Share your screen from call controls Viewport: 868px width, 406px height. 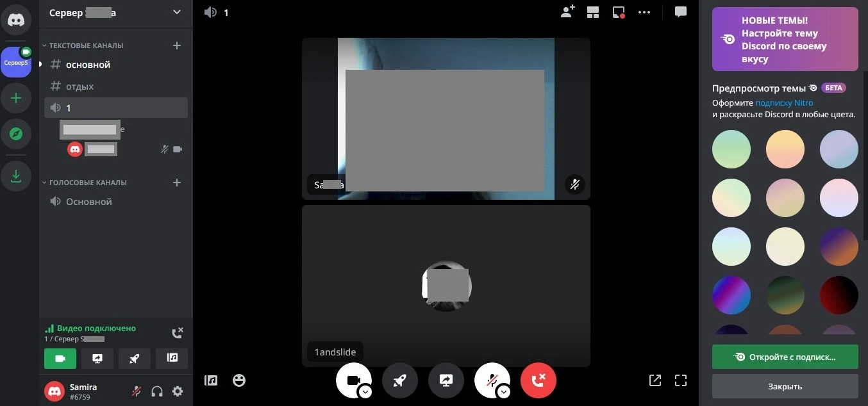[x=446, y=380]
